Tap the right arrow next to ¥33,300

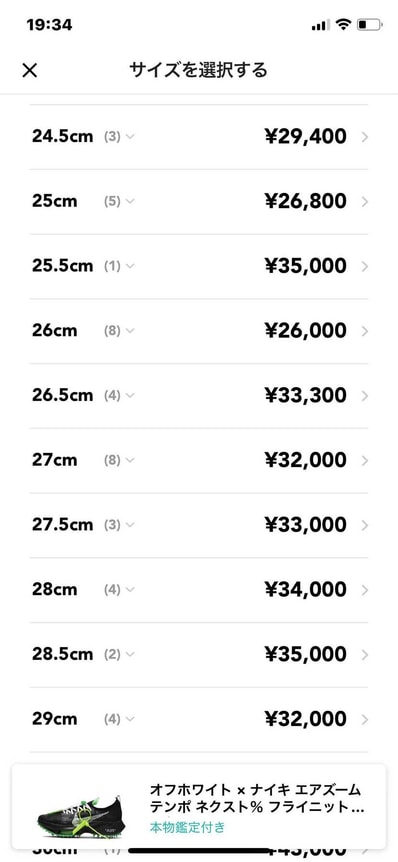click(x=364, y=396)
